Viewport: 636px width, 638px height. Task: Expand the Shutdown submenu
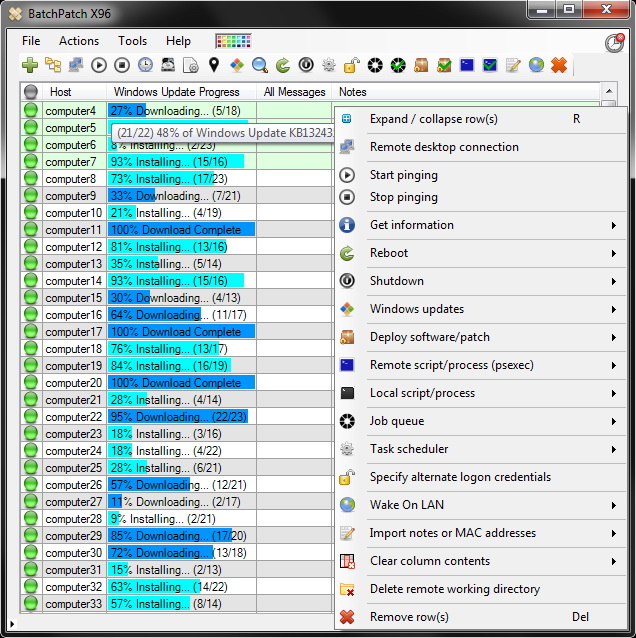[481, 281]
